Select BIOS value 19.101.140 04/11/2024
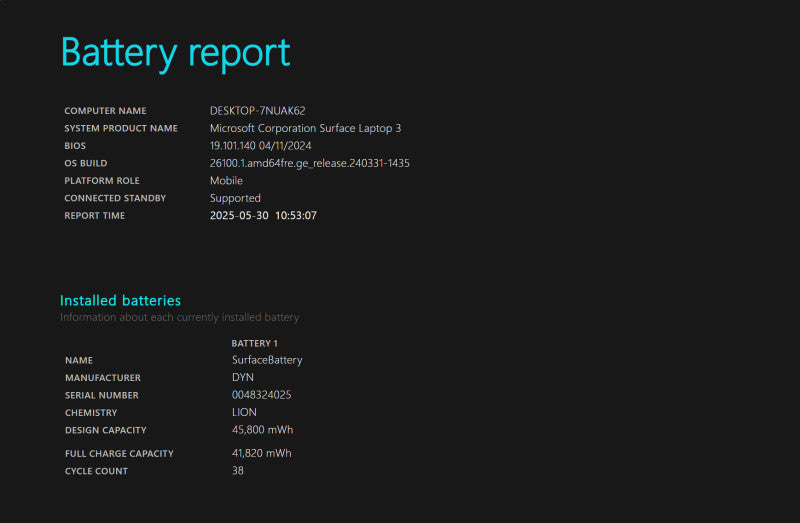 260,146
